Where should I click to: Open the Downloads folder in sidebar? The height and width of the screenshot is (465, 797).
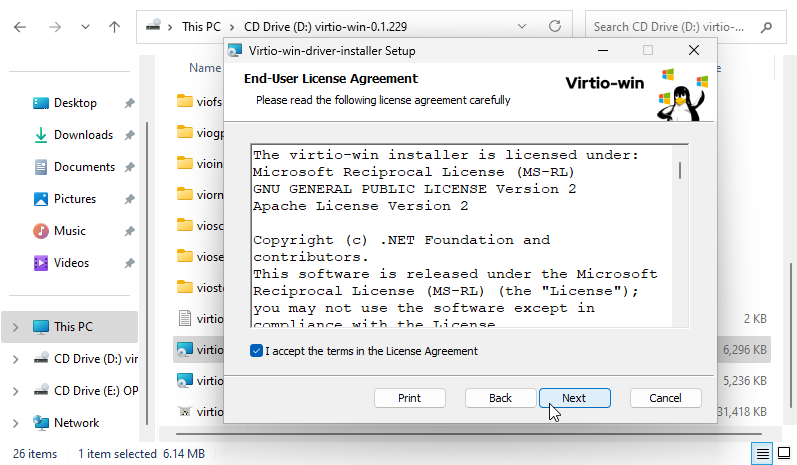coord(82,135)
